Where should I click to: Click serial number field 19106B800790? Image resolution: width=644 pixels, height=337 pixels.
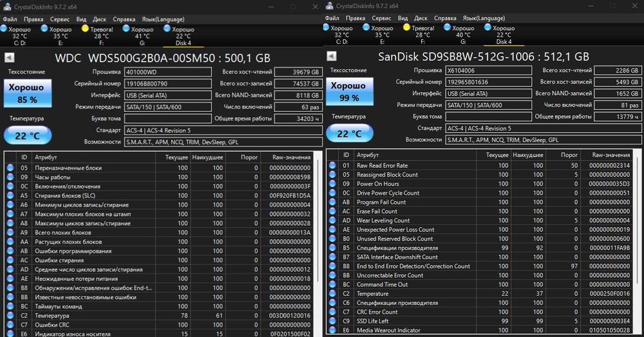[x=168, y=84]
